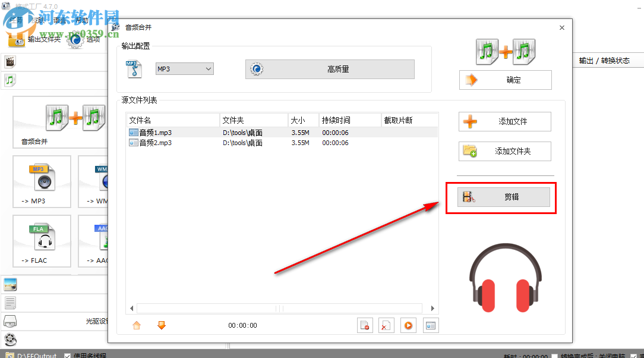The width and height of the screenshot is (644, 358).
Task: Click the highlighted 剪辑 clip button
Action: click(504, 197)
